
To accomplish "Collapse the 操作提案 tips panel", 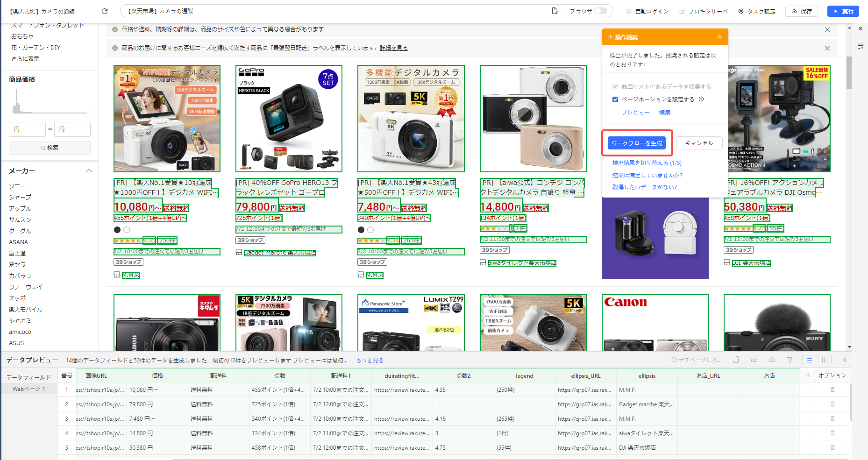I will (x=719, y=37).
